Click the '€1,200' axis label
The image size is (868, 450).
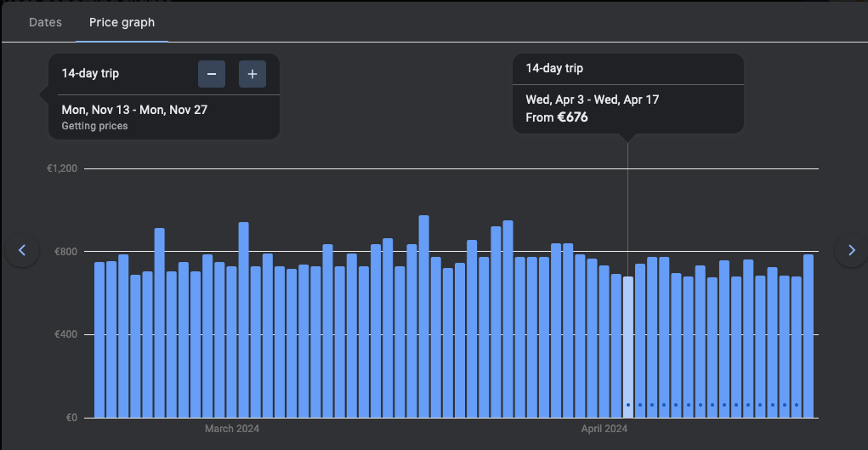(x=62, y=168)
